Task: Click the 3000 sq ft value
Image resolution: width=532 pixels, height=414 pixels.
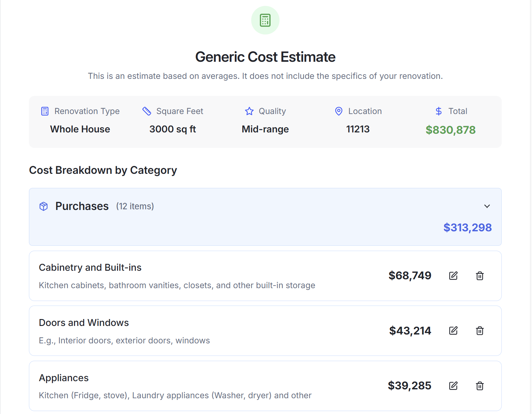Action: click(173, 129)
